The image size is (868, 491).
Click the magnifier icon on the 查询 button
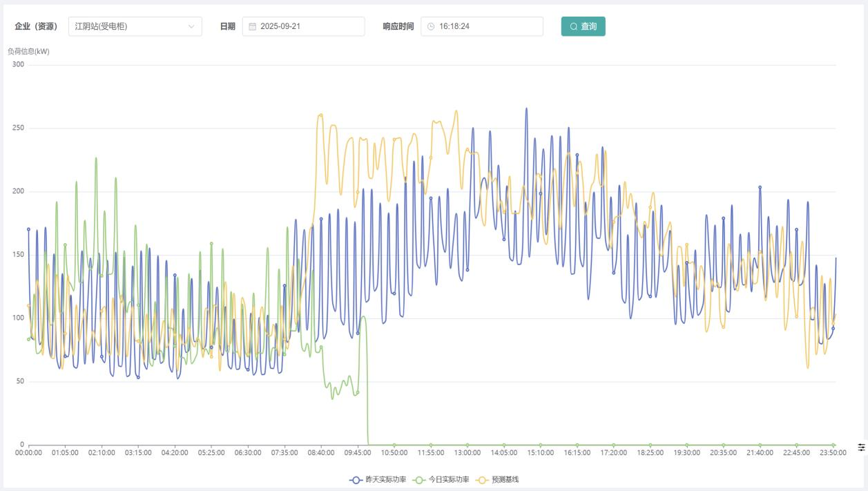[x=573, y=27]
